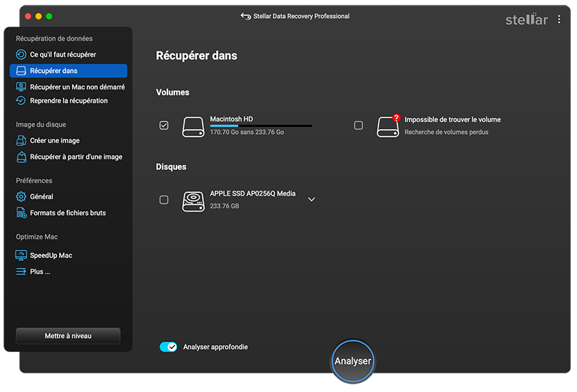
Task: Select the APPLE SSD AP0256Q Media checkbox
Action: click(164, 200)
